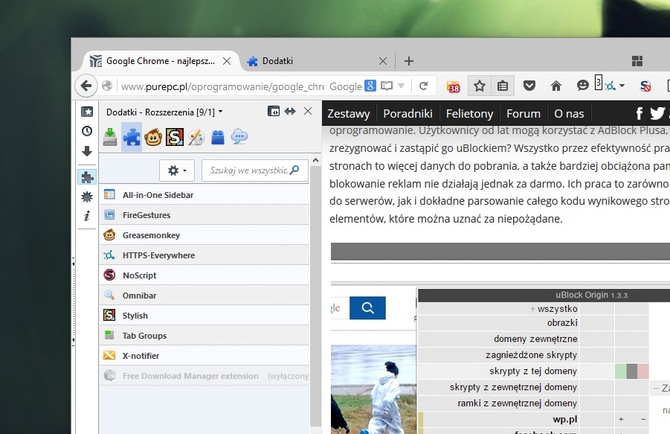
Task: Open Felietony menu item
Action: click(x=470, y=114)
